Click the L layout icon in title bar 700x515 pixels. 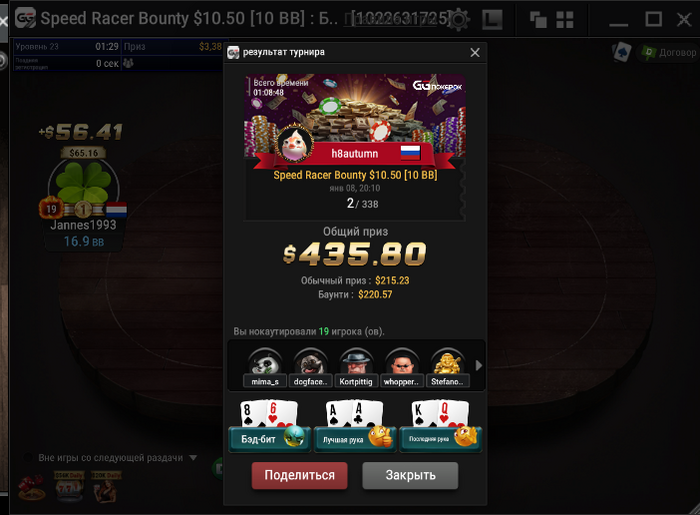492,20
